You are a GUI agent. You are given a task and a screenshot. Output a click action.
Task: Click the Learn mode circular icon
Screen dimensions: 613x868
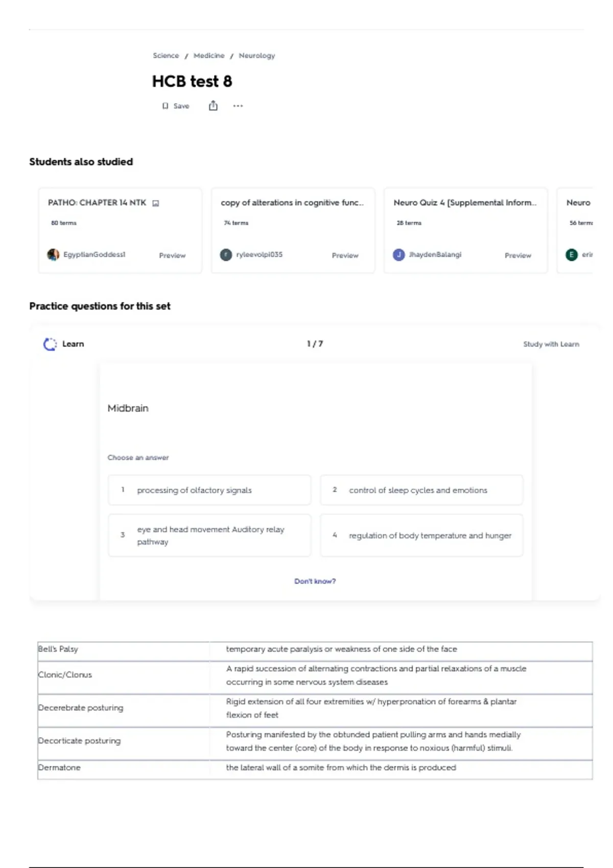coord(50,344)
